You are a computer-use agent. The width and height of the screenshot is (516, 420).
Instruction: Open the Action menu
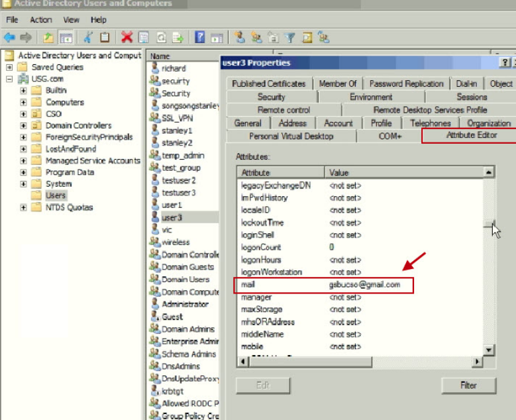[x=41, y=20]
